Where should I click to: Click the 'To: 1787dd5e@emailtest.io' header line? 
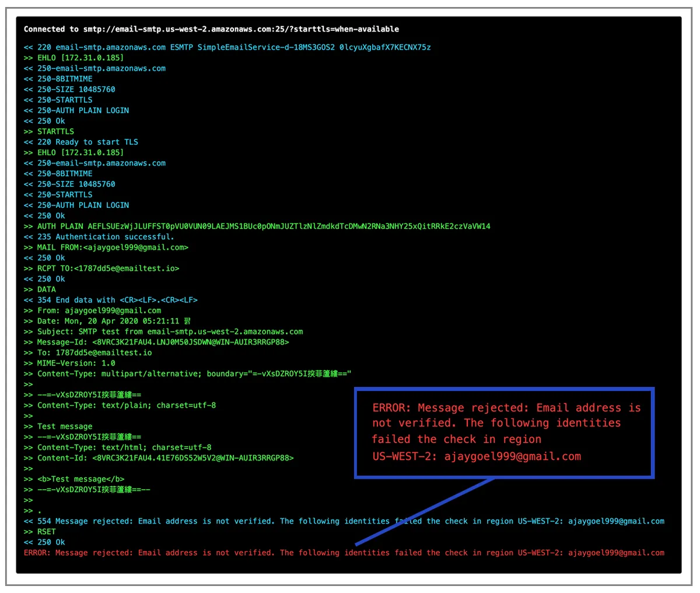(x=87, y=352)
